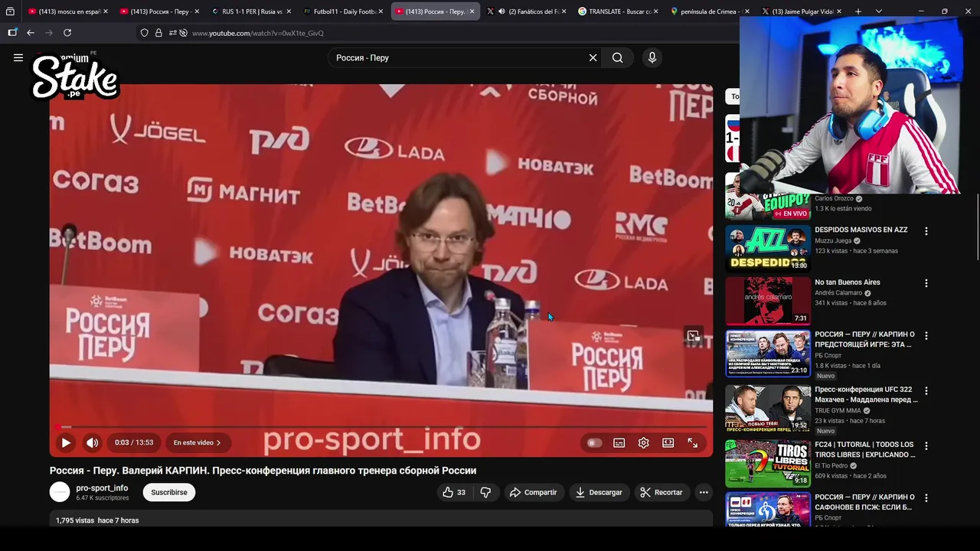
Task: Clear the search field with the X
Action: [593, 57]
